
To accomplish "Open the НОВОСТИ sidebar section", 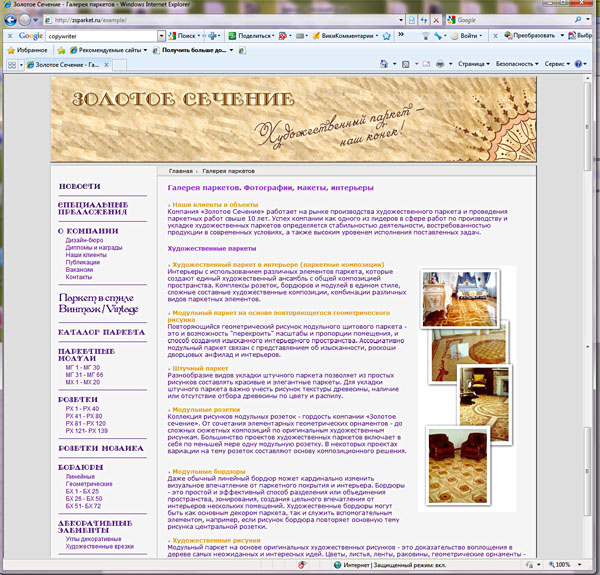I will tap(80, 186).
